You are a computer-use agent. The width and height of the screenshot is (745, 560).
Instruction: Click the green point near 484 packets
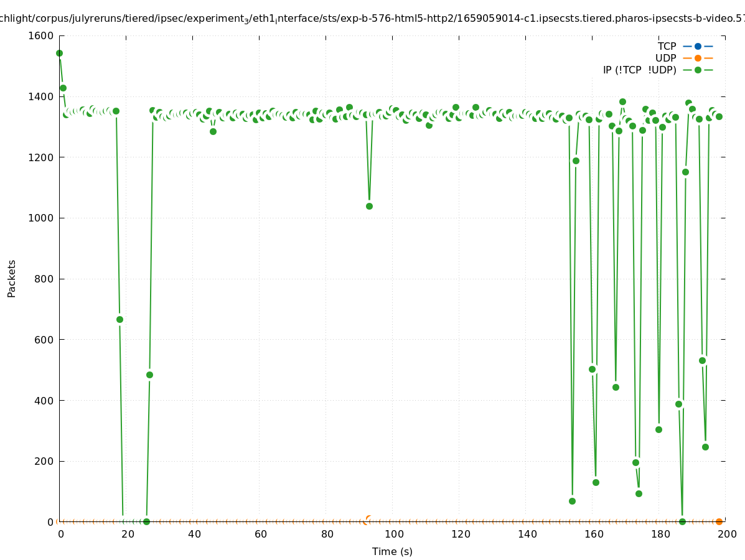click(x=149, y=375)
